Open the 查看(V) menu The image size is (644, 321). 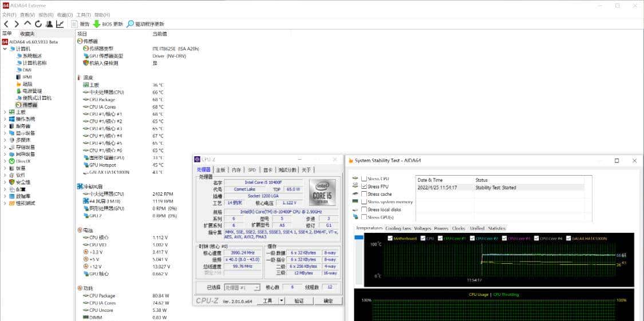point(27,15)
